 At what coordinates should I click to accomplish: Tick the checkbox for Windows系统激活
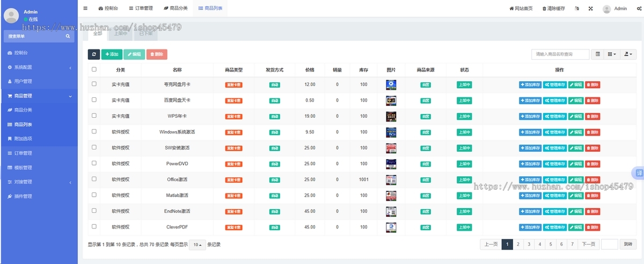click(94, 131)
